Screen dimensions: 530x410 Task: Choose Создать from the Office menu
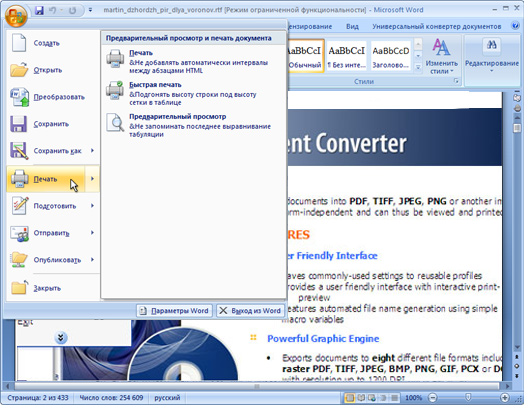(53, 43)
